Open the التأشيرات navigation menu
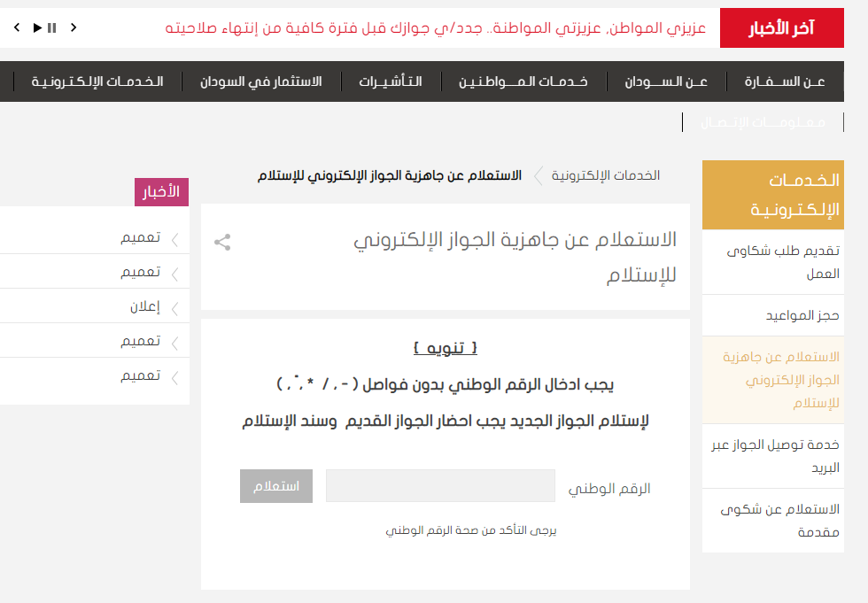Viewport: 868px width, 603px height. point(390,81)
